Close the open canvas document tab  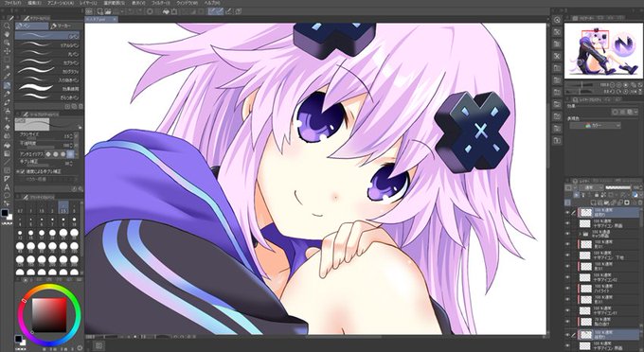pyautogui.click(x=115, y=19)
